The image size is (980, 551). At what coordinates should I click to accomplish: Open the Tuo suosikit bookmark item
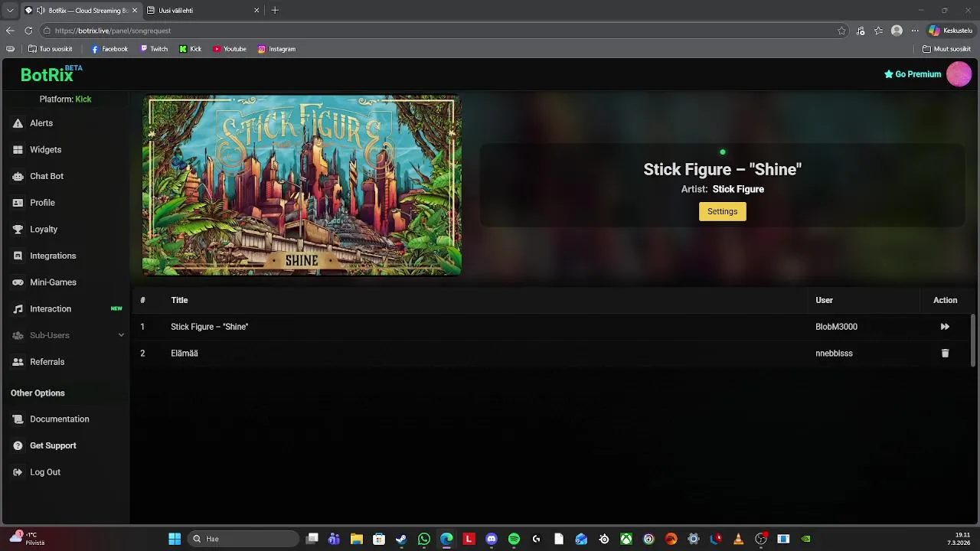pos(50,49)
